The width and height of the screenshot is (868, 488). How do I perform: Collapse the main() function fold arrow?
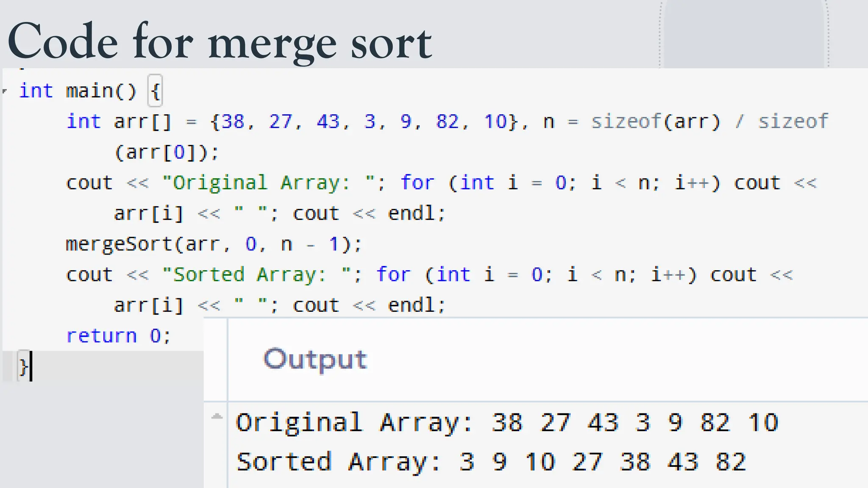tap(5, 91)
